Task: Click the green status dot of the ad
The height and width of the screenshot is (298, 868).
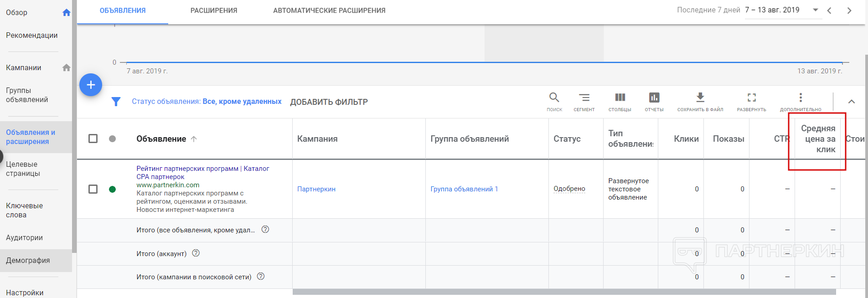Action: 113,189
